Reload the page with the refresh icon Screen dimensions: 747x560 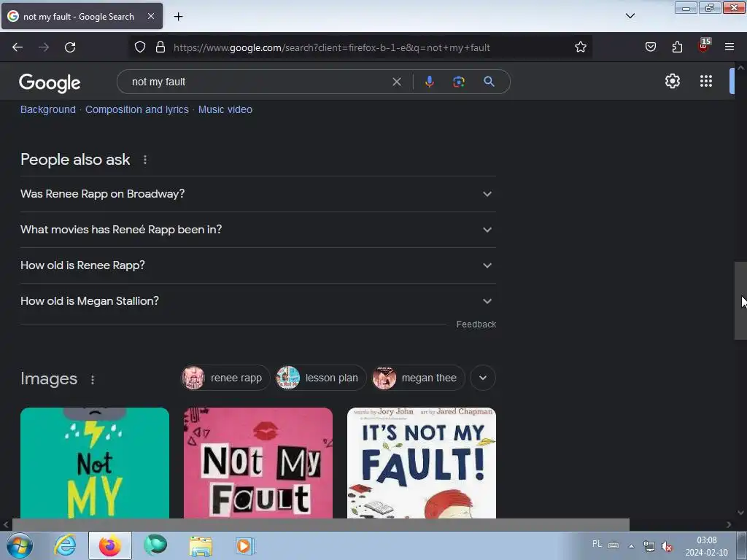coord(70,47)
